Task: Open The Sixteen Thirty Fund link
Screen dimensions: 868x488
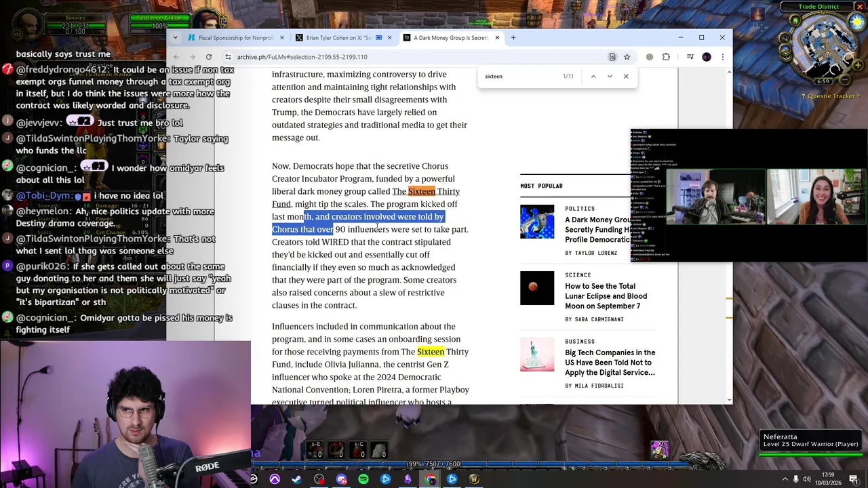Action: 366,197
